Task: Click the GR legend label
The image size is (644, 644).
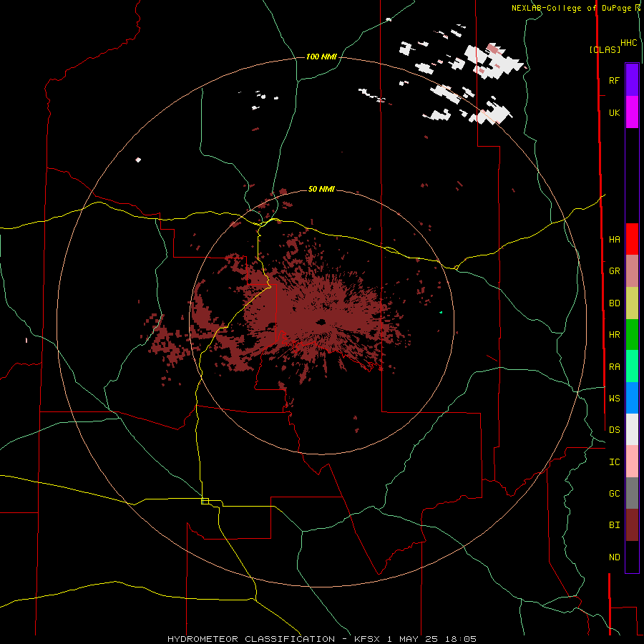Action: pos(614,271)
